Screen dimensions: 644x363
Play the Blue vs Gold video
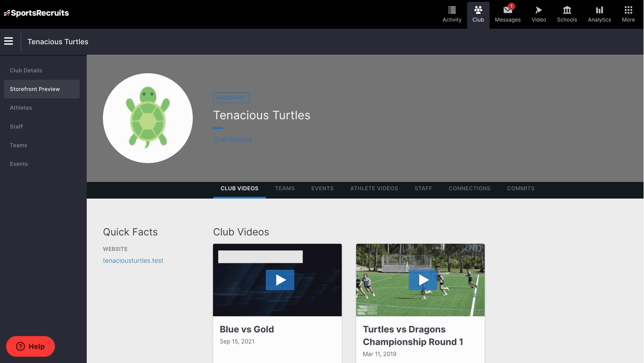click(280, 280)
